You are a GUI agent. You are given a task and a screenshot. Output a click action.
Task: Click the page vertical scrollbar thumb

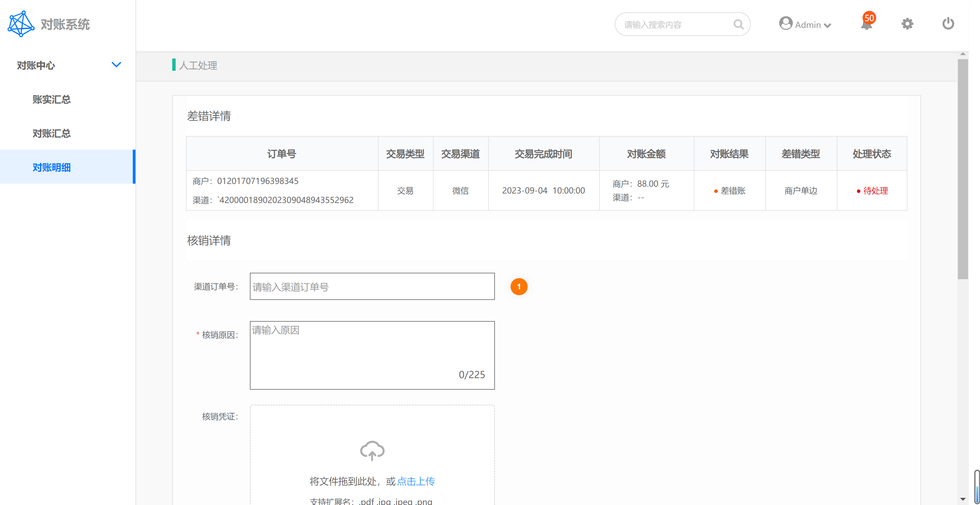[963, 169]
